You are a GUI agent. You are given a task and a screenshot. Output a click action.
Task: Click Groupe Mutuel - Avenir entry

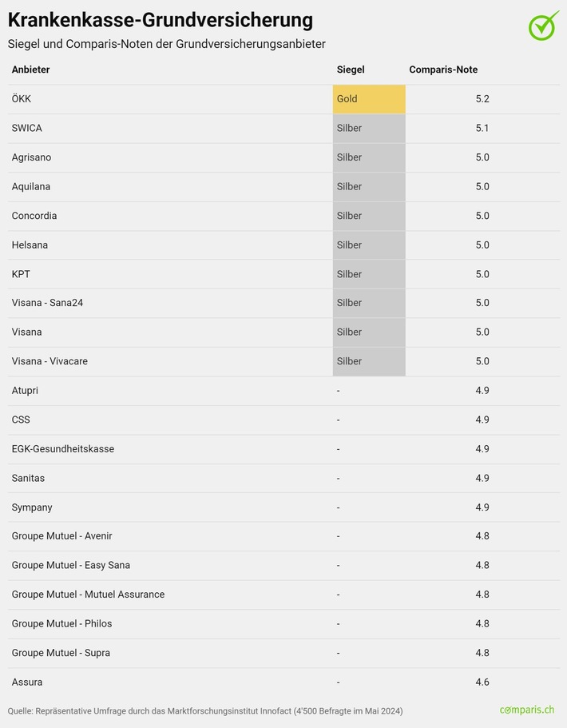pos(67,536)
